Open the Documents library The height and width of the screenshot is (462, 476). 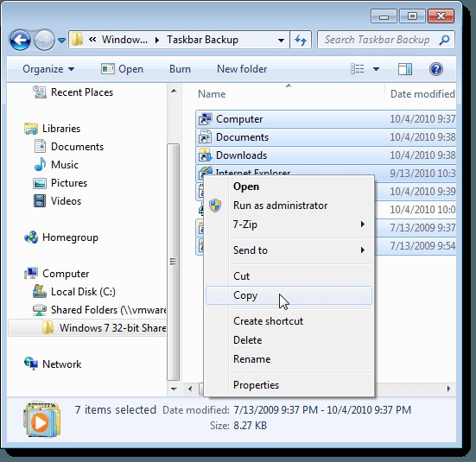pos(77,147)
